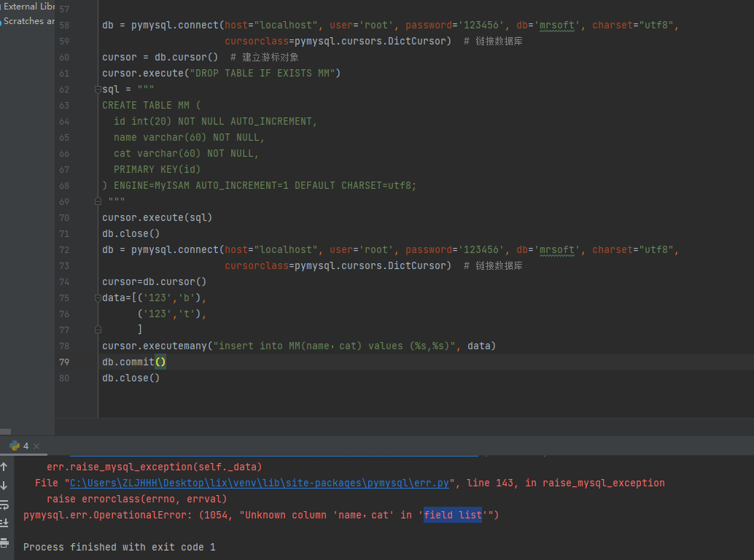This screenshot has width=754, height=560.
Task: Click the down arrow in Run console
Action: (4, 486)
